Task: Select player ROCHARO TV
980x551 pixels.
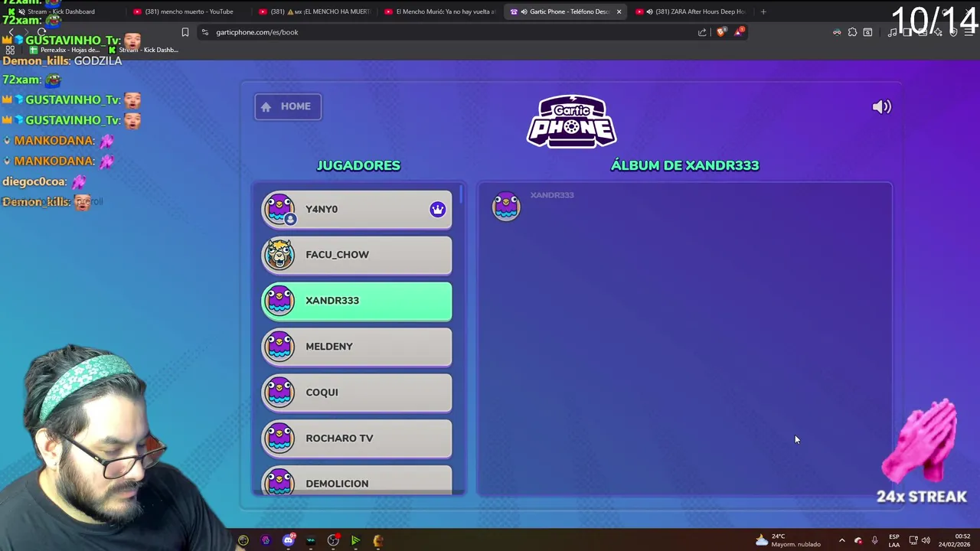Action: point(357,439)
